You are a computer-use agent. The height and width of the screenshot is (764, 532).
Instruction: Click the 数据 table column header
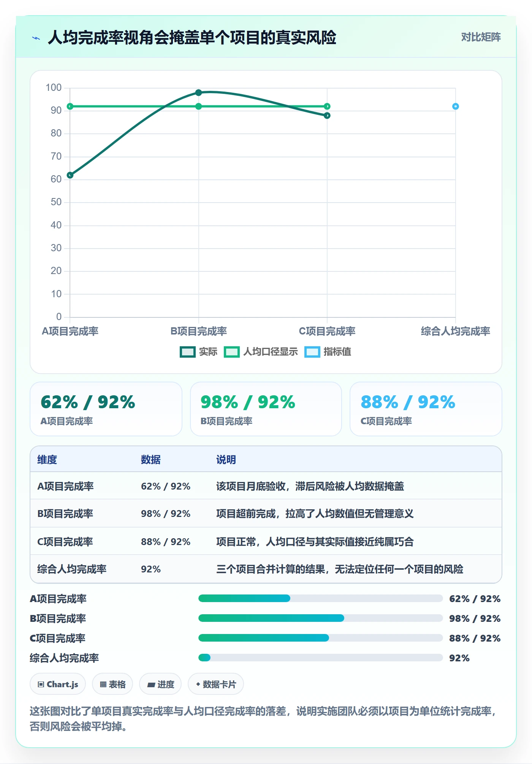pos(151,460)
